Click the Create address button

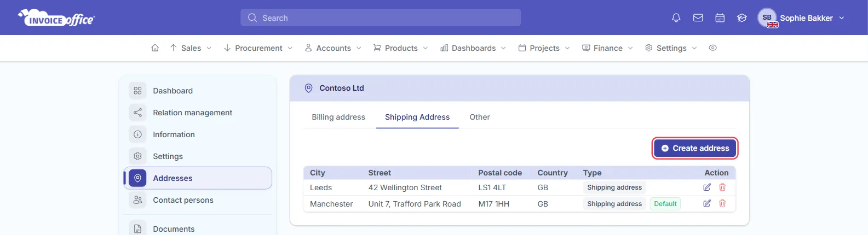(695, 148)
